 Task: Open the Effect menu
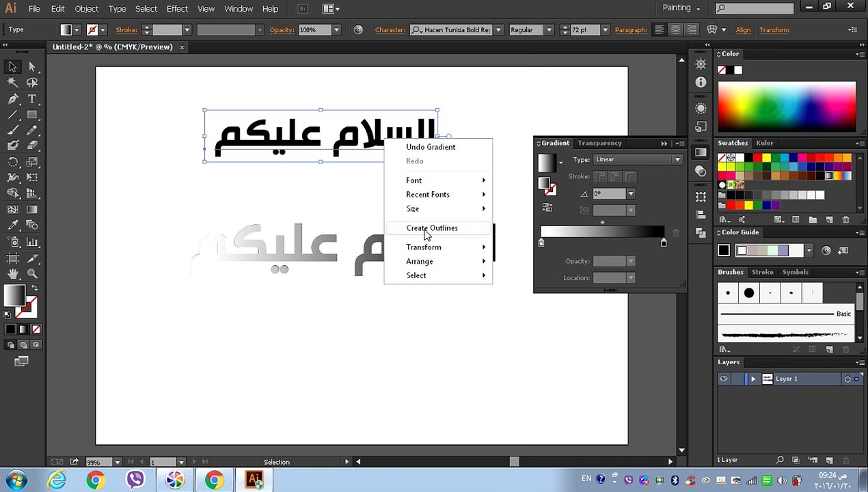click(176, 8)
